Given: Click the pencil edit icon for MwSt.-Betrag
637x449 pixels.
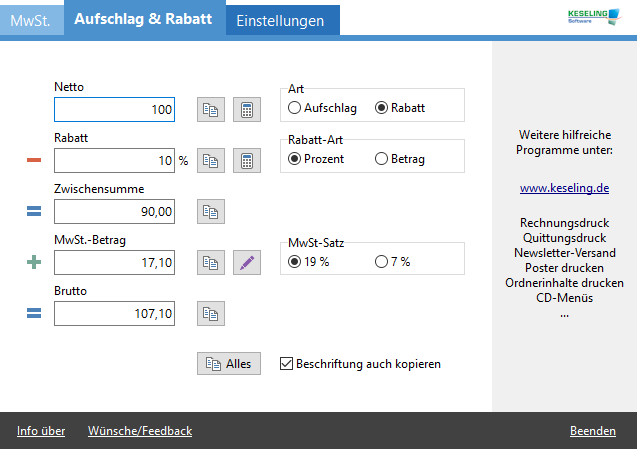Looking at the screenshot, I should [x=247, y=262].
